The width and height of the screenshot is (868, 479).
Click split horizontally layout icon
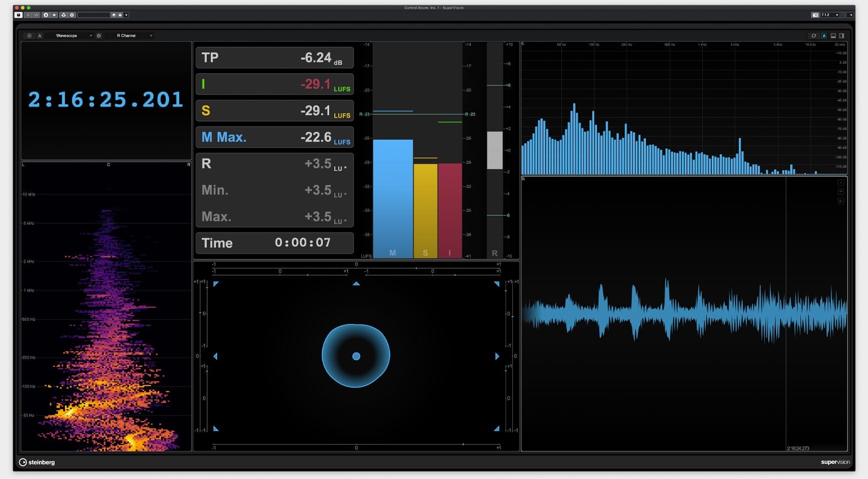tap(833, 36)
